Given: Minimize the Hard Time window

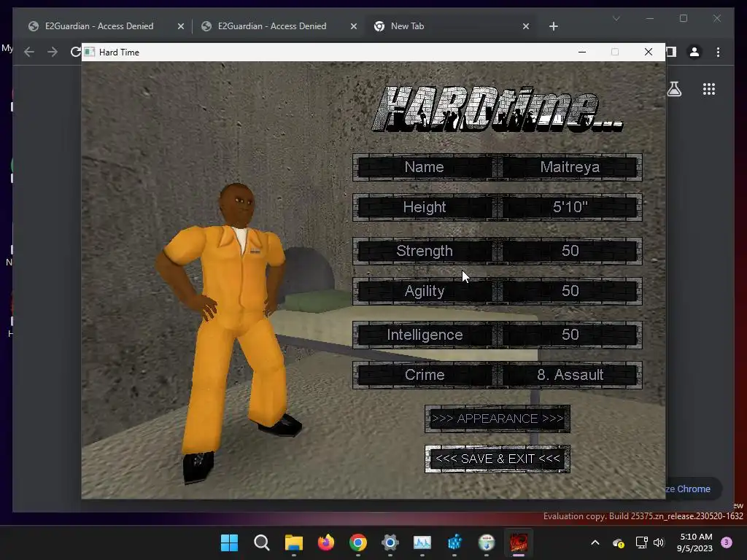Looking at the screenshot, I should [x=581, y=52].
